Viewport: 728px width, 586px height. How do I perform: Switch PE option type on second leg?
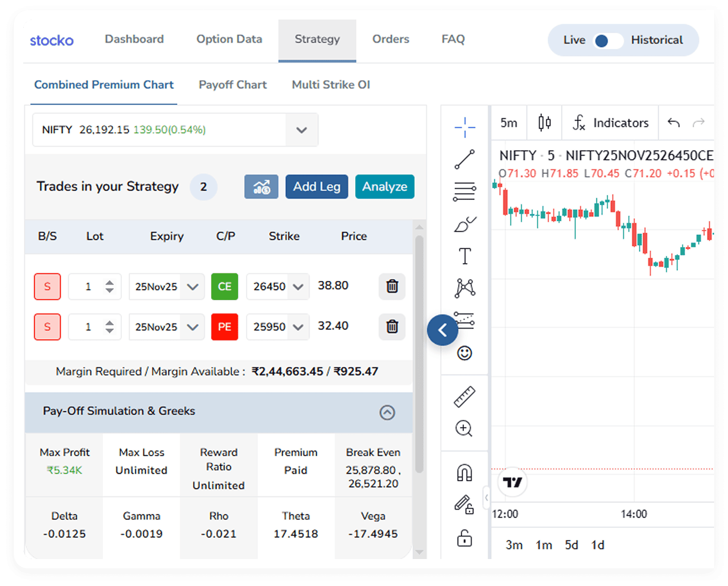pos(225,327)
